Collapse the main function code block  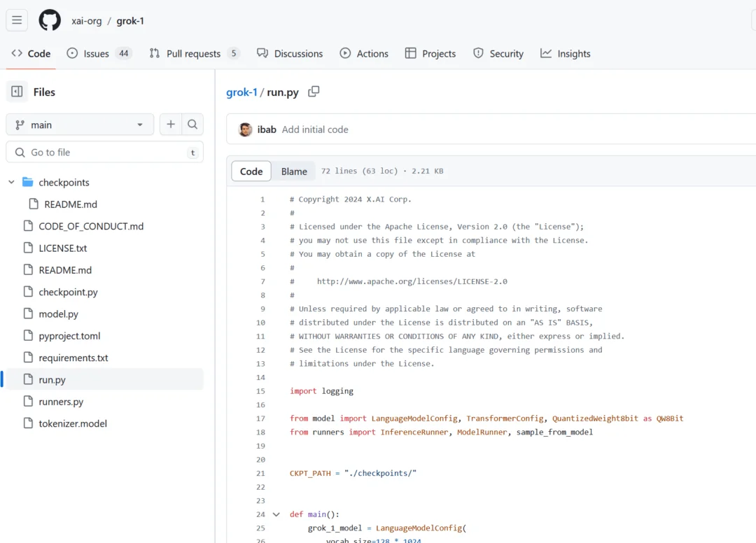tap(276, 514)
